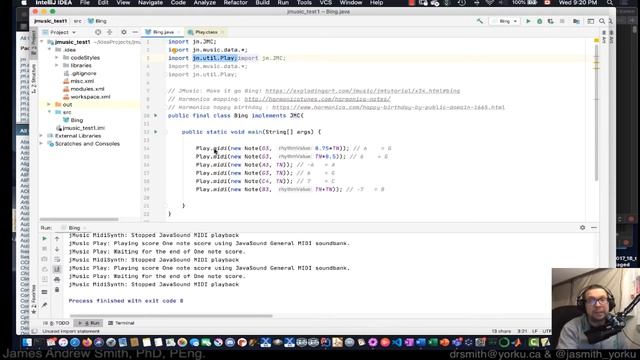This screenshot has width=640, height=360.
Task: Run with coverage icon in toolbar
Action: [x=551, y=21]
